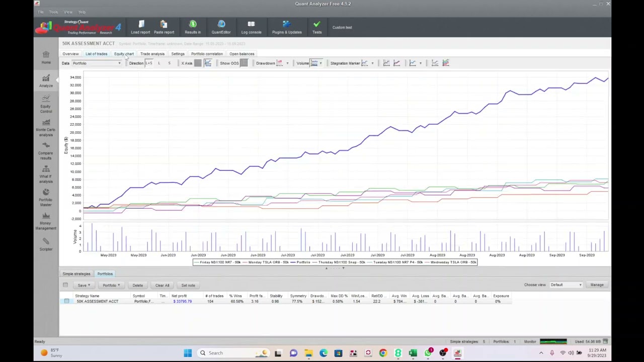Click the $33795.79 net profit value
This screenshot has height=362, width=644.
182,302
